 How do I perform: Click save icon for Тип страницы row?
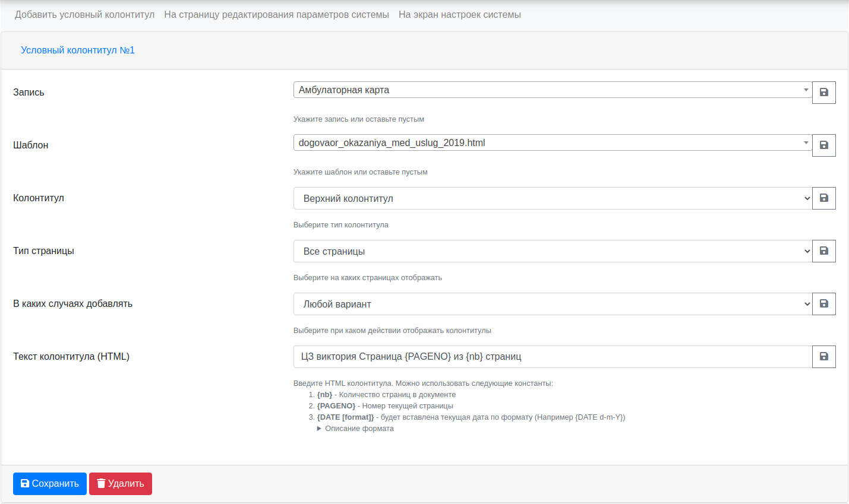pos(823,251)
